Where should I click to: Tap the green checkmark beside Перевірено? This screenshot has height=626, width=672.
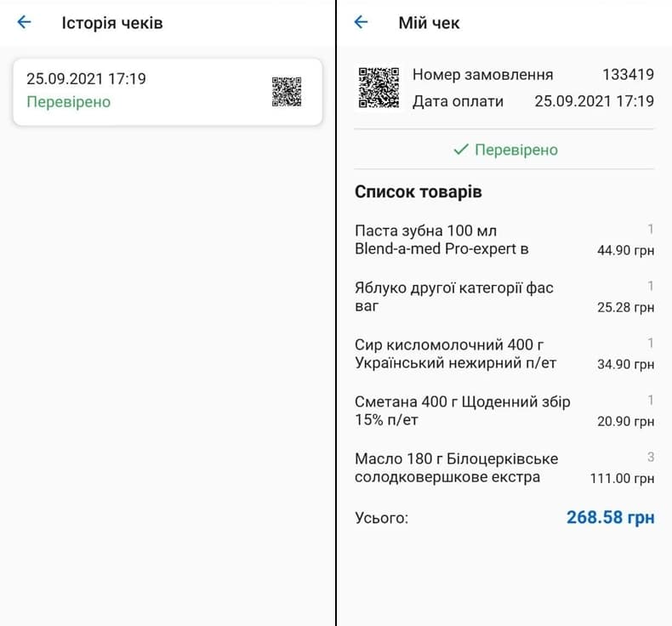coord(461,150)
